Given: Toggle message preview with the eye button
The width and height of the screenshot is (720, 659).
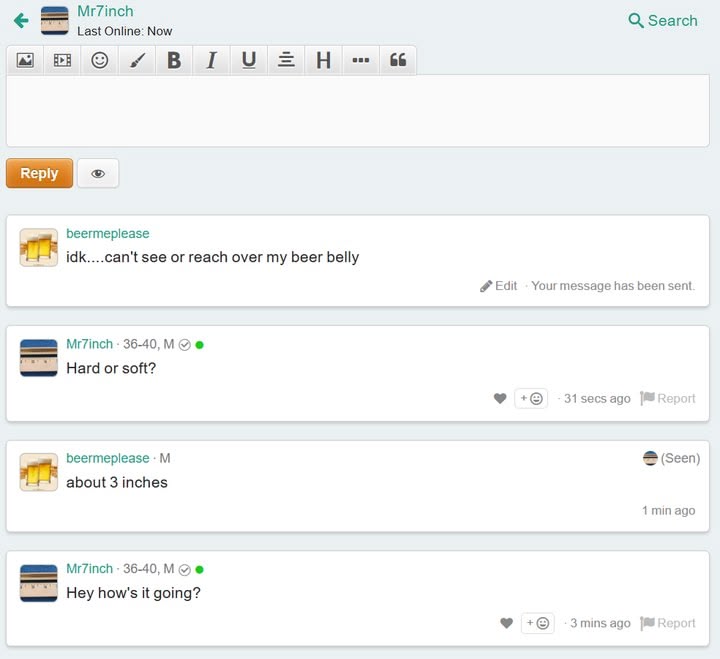Looking at the screenshot, I should (x=98, y=173).
